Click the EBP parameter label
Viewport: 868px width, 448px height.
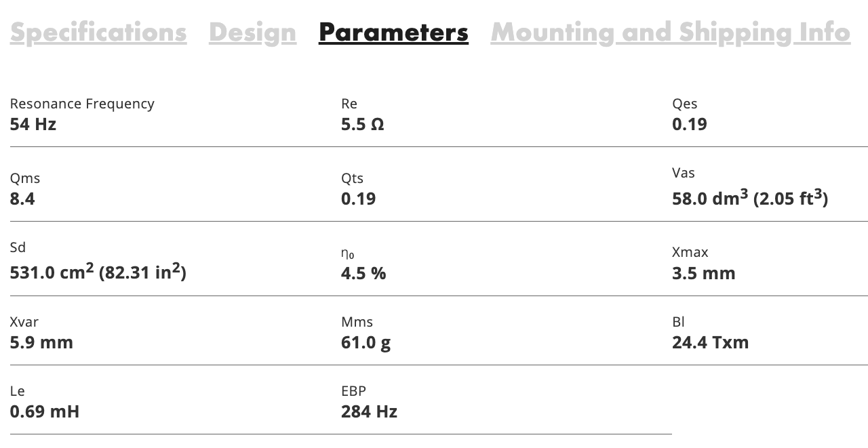click(x=353, y=391)
